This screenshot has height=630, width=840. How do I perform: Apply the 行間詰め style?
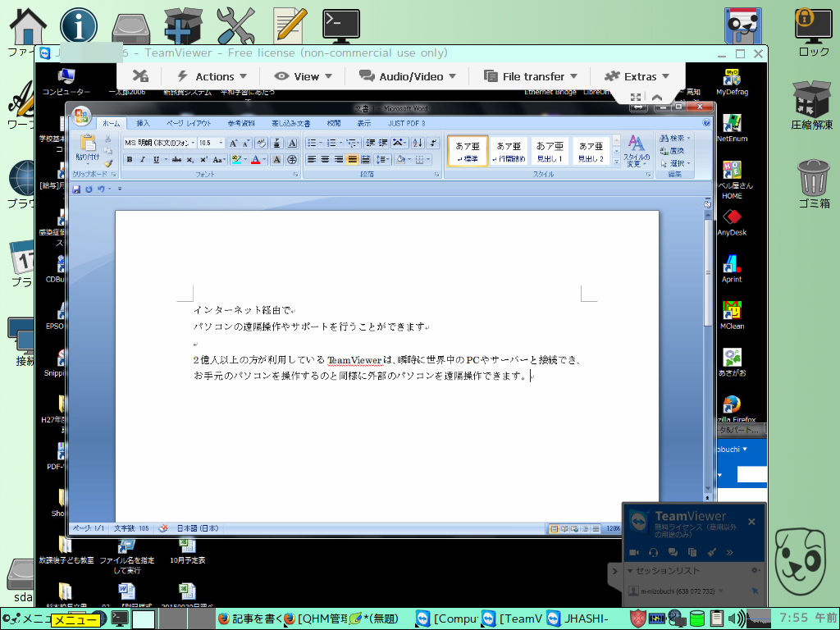(509, 151)
